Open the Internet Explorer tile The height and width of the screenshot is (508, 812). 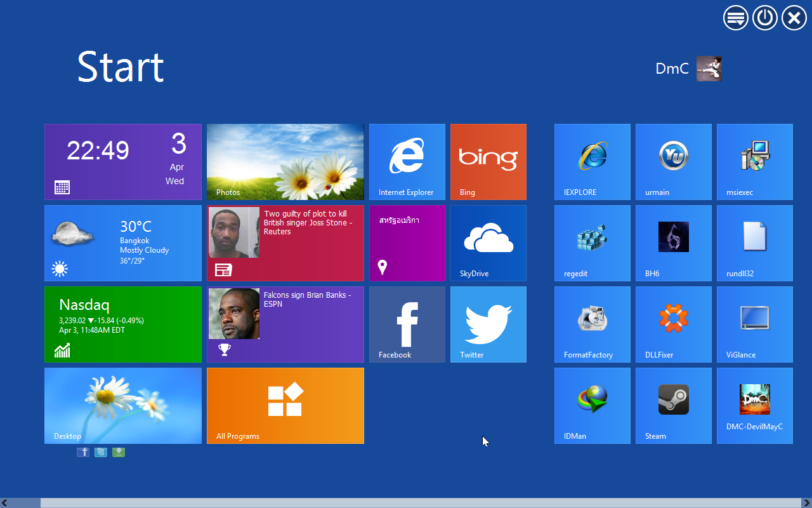407,162
